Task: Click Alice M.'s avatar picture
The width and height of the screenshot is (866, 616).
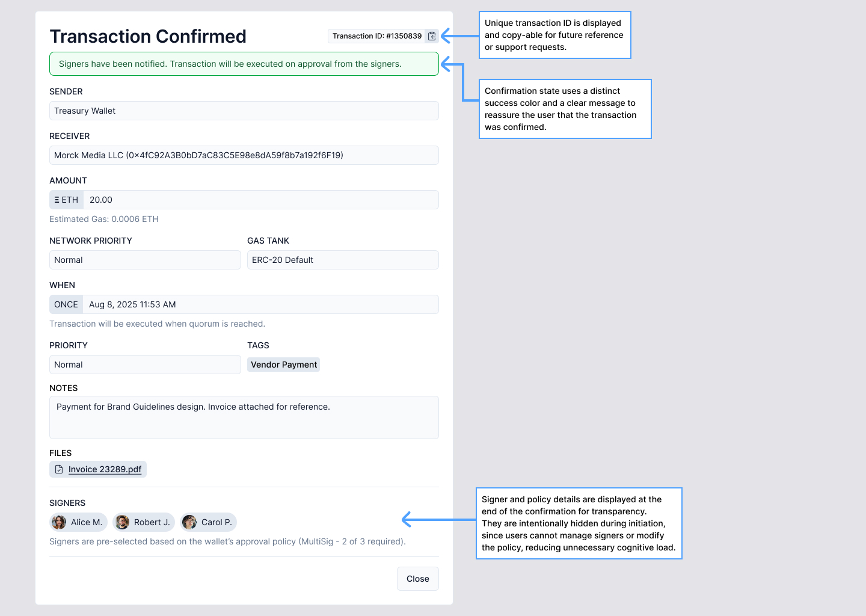Action: pyautogui.click(x=59, y=522)
